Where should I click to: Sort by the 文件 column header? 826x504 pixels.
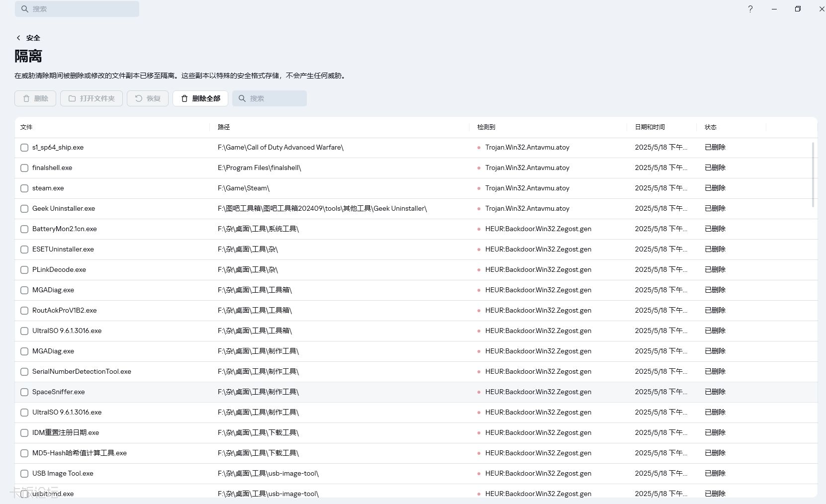[x=26, y=127]
